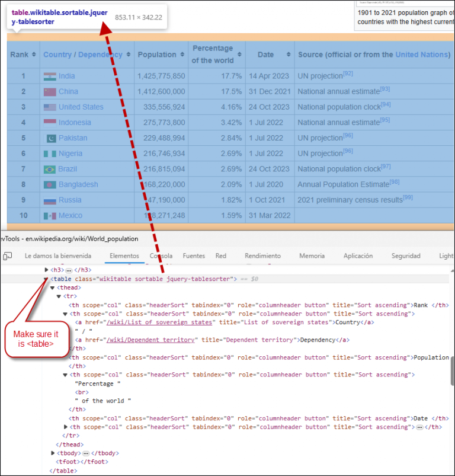Open the Rendimiento tab
Viewport: 455px width, 476px height.
coord(262,256)
